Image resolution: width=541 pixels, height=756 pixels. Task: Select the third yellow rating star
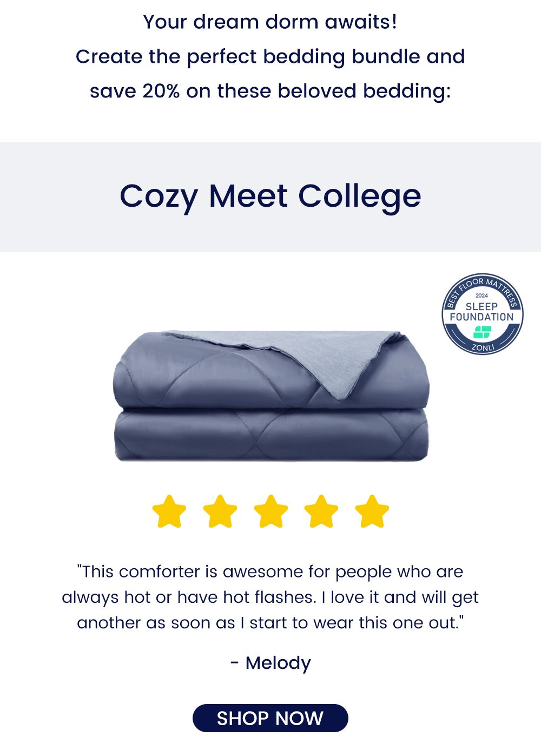click(270, 511)
